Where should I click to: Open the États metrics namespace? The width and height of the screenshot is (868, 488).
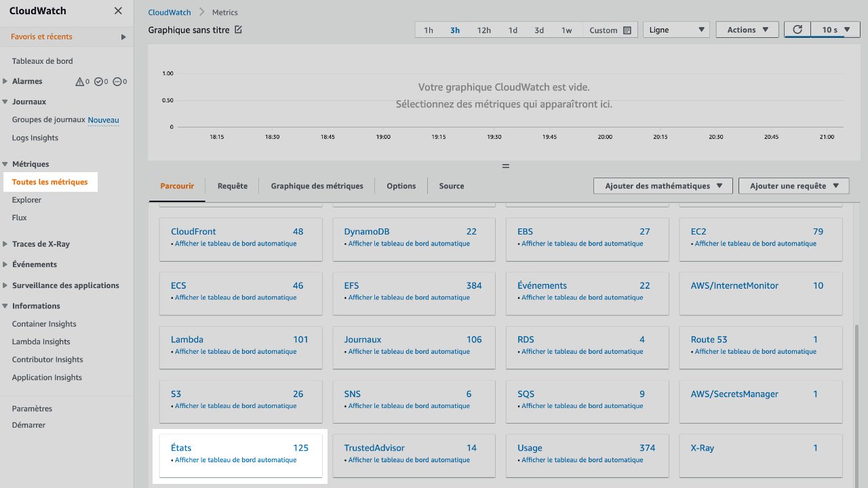[x=181, y=448]
